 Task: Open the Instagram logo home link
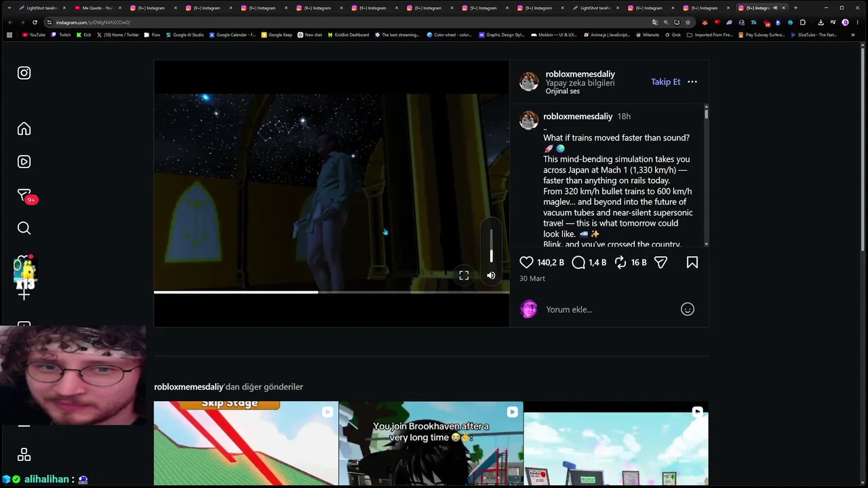coord(24,73)
